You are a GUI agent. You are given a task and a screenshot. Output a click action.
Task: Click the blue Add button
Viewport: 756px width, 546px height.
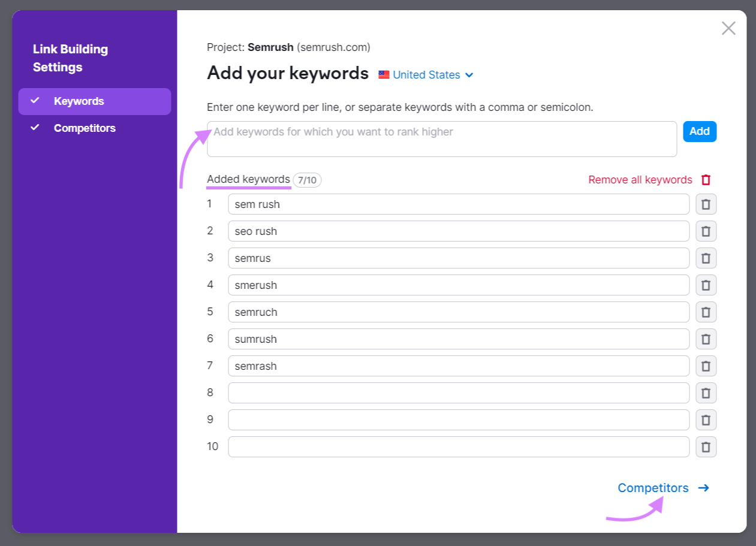click(x=699, y=131)
